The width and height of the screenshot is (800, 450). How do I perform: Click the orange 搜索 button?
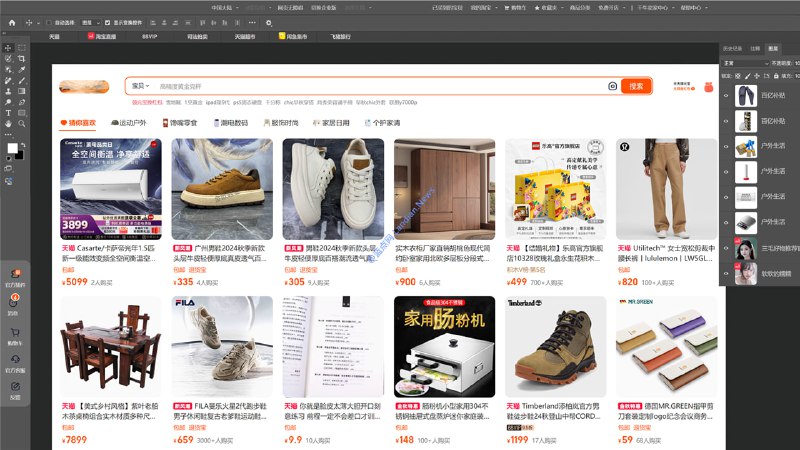(636, 86)
